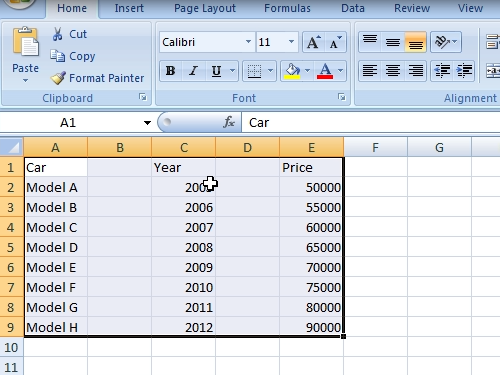Screen dimensions: 500x375
Task: Increase font size with Grow Font
Action: pos(313,42)
